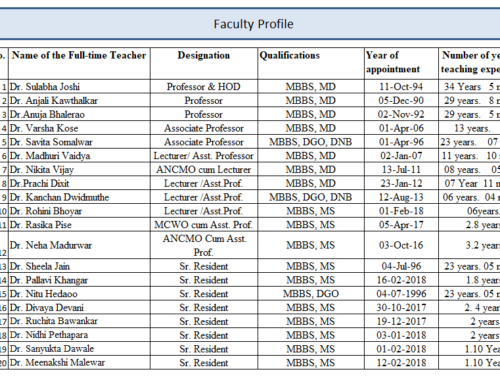Select the MCWO cum Asst. Prof. cell

coord(204,225)
